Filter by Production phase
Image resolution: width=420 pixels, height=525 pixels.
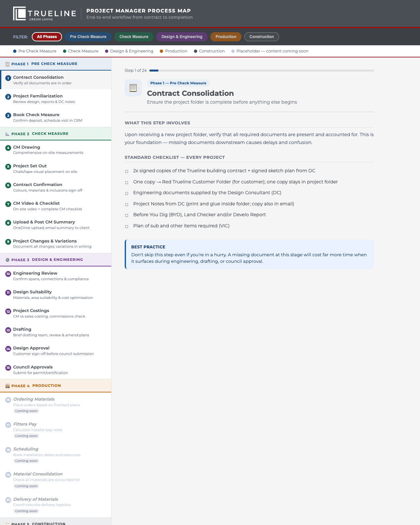226,37
